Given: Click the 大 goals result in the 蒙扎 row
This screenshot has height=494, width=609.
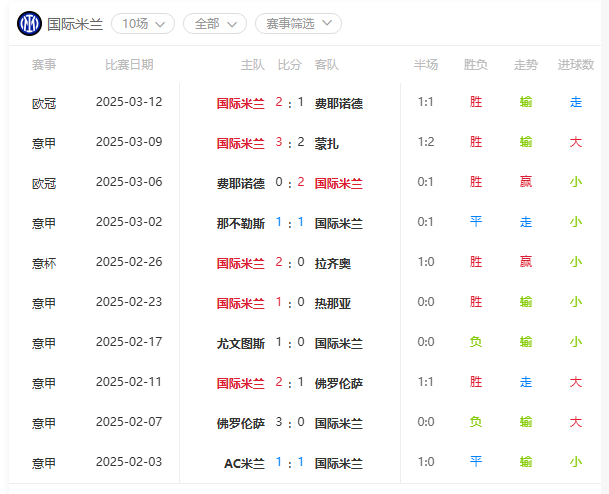Looking at the screenshot, I should click(576, 142).
